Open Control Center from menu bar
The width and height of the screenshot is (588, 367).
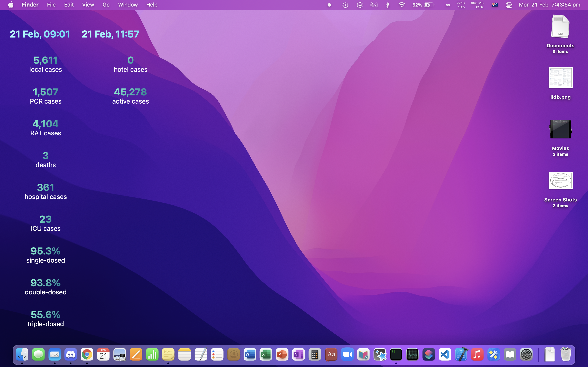click(509, 5)
